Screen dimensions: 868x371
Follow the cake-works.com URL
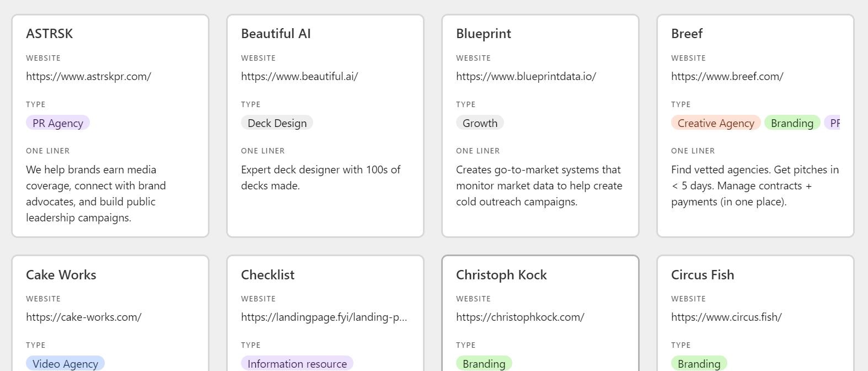click(x=83, y=317)
